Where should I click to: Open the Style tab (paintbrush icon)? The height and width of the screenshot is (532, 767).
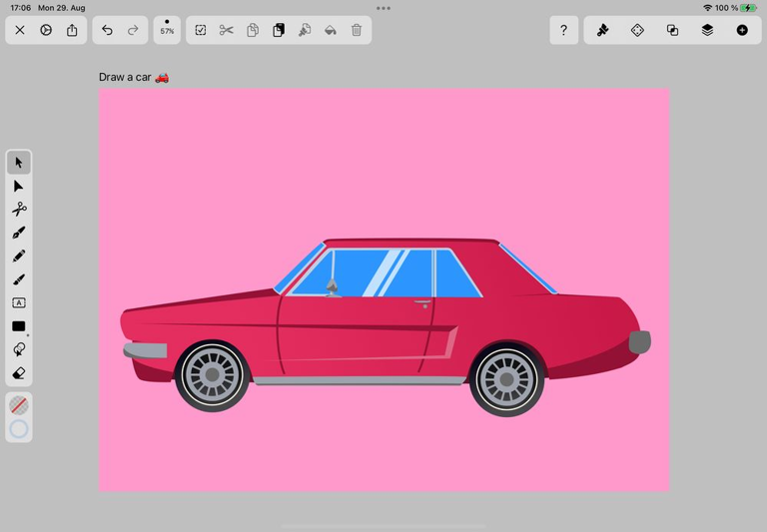coord(602,30)
